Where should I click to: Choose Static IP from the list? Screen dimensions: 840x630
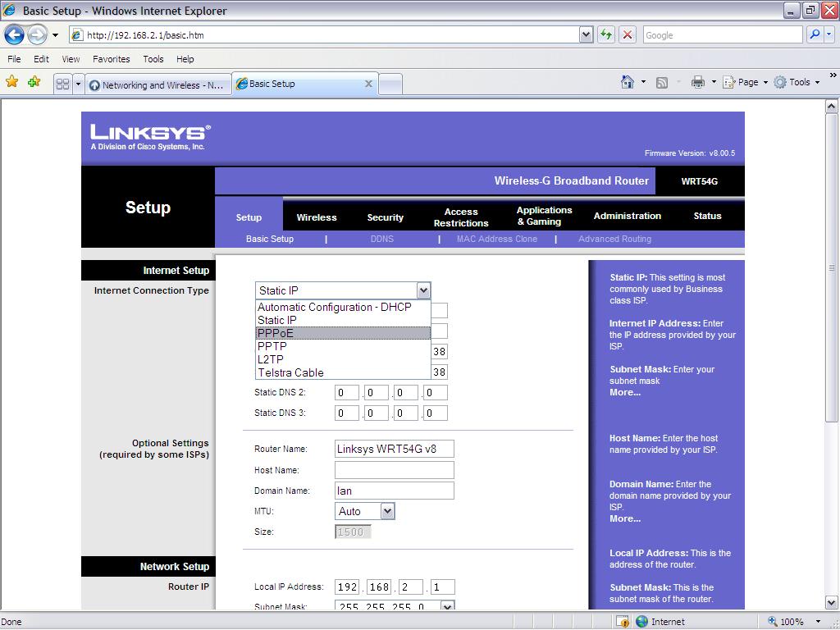coord(343,321)
